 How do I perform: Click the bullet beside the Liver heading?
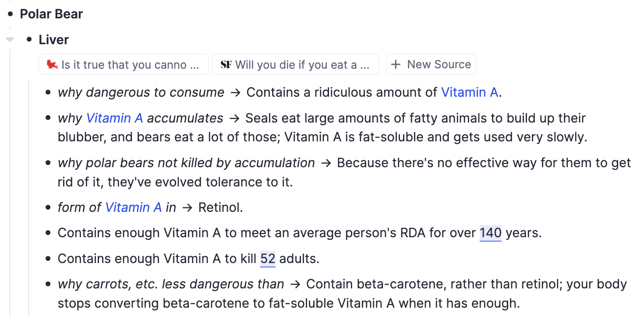[29, 40]
